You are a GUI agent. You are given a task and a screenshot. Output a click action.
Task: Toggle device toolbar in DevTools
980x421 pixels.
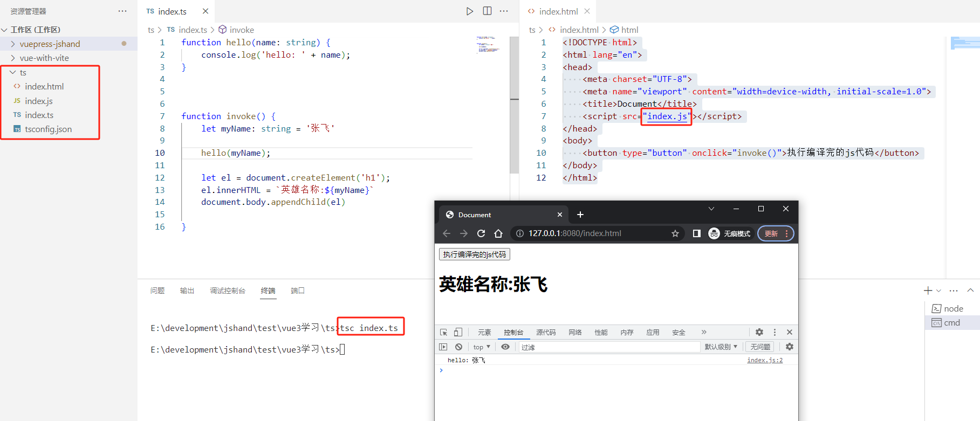pyautogui.click(x=458, y=332)
